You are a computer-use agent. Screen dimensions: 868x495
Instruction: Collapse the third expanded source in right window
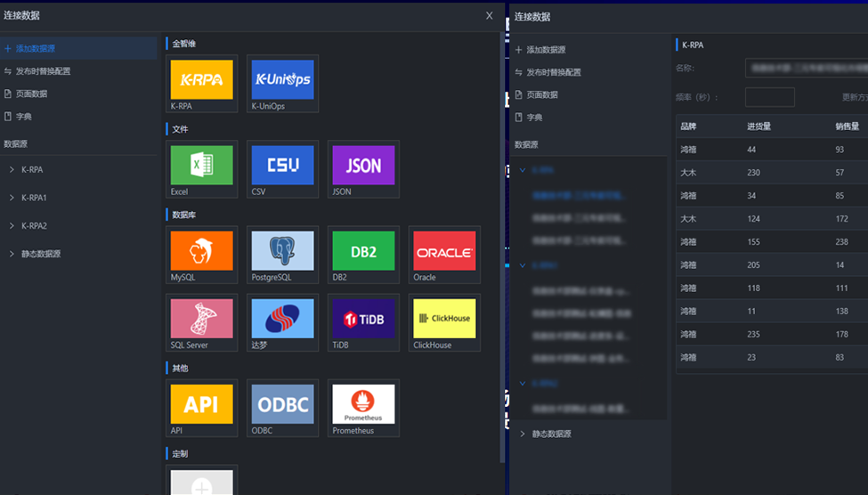523,383
